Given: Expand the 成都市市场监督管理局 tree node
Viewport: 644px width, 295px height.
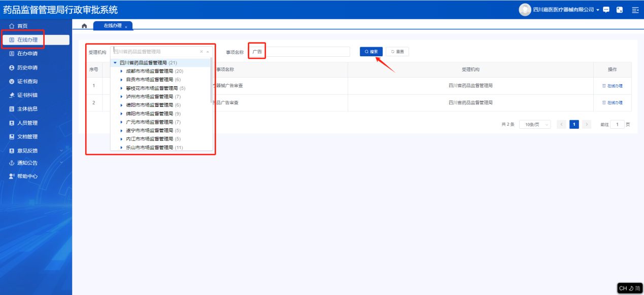Looking at the screenshot, I should [x=121, y=71].
